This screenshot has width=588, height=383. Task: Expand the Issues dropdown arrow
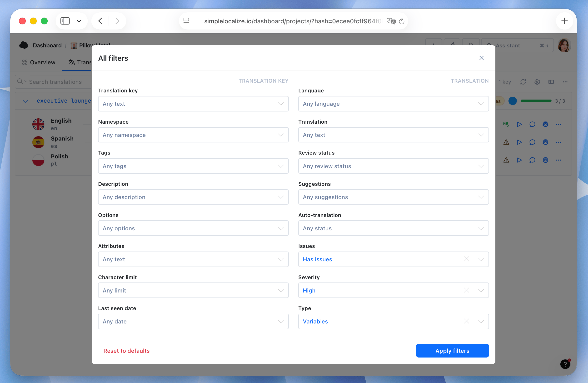[481, 259]
